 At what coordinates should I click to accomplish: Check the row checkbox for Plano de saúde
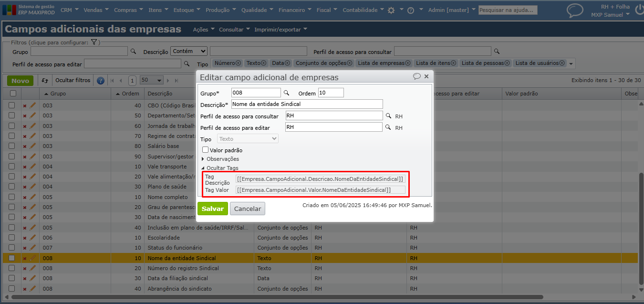pos(12,187)
